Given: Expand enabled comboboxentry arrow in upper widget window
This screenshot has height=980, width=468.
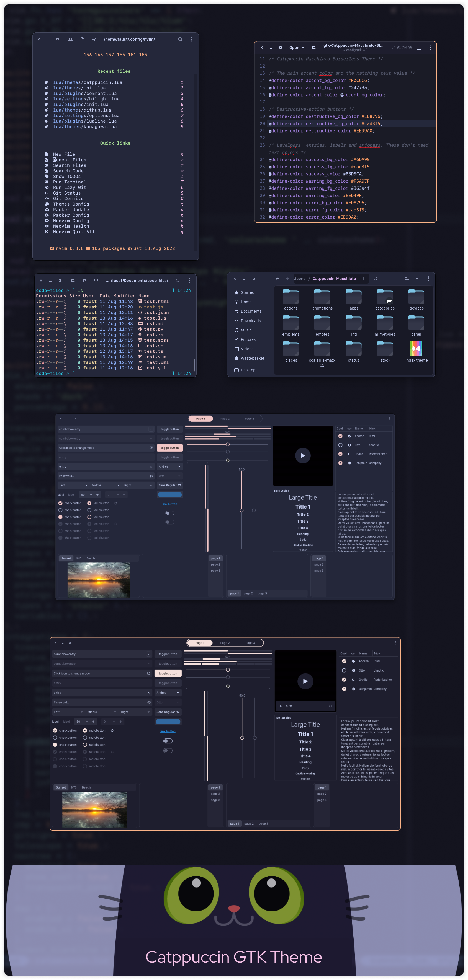Looking at the screenshot, I should [151, 429].
